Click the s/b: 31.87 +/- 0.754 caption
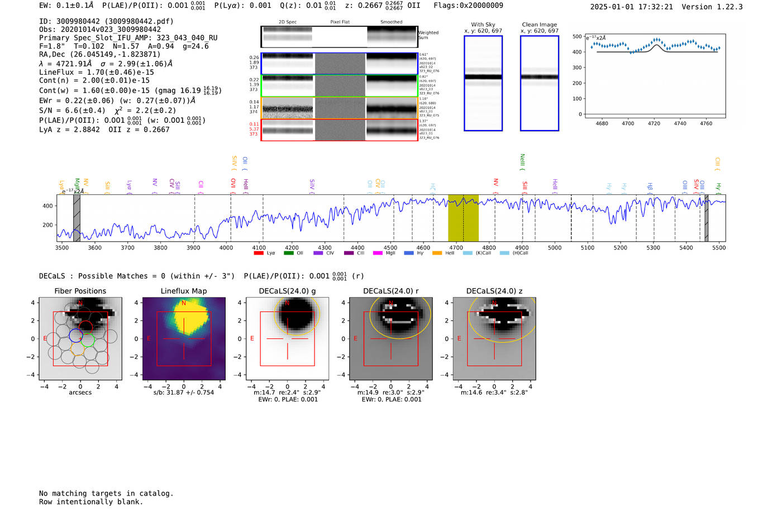 coord(184,392)
